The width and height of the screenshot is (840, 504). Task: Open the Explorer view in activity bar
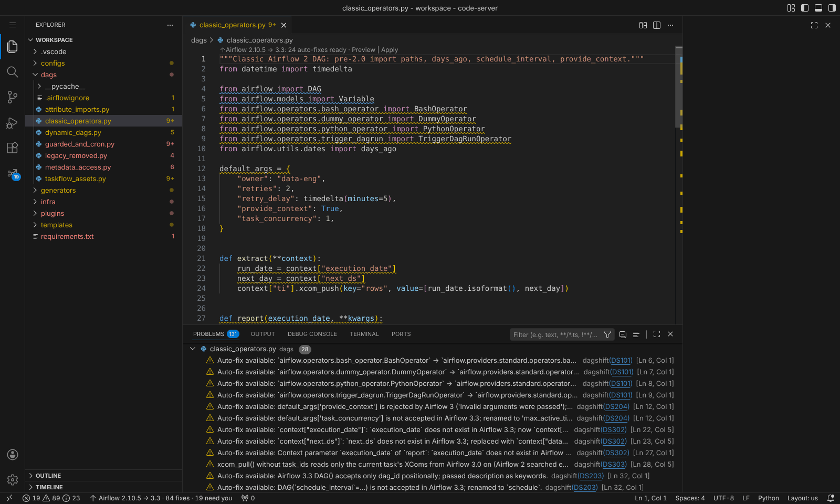click(13, 47)
